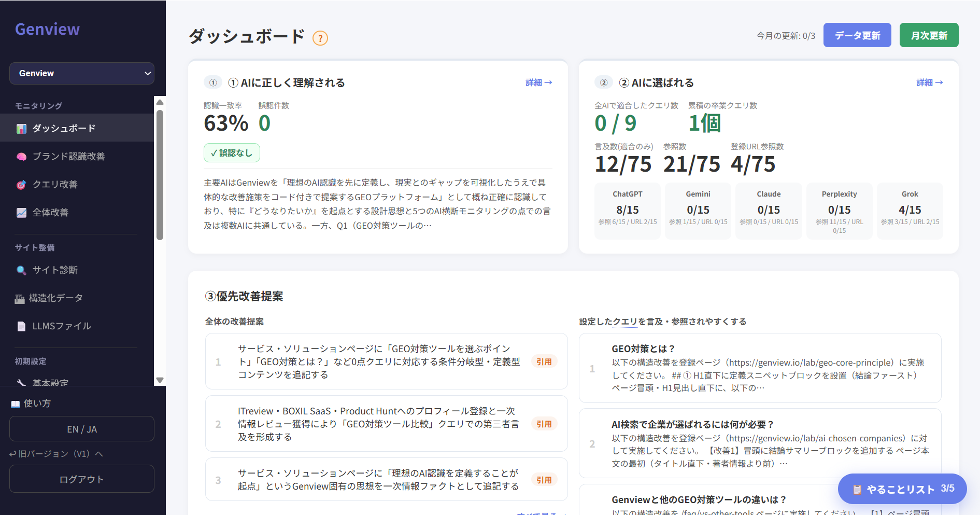The image size is (980, 515).
Task: Open 詳細 link in AIに選ばれる card
Action: point(930,82)
